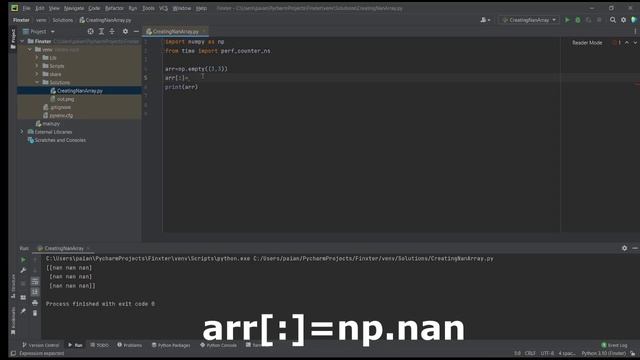
Task: Click the wrench icon in the Run panel
Action: tap(23, 270)
